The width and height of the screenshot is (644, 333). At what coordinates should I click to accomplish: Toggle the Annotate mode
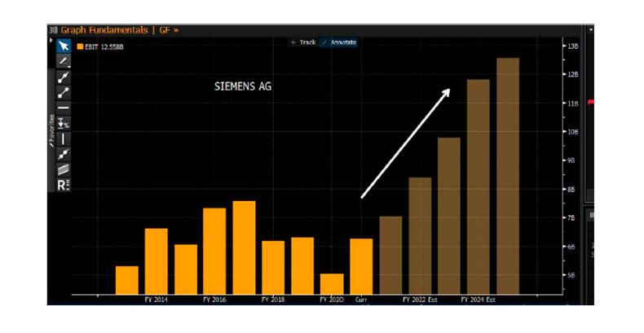tap(342, 42)
